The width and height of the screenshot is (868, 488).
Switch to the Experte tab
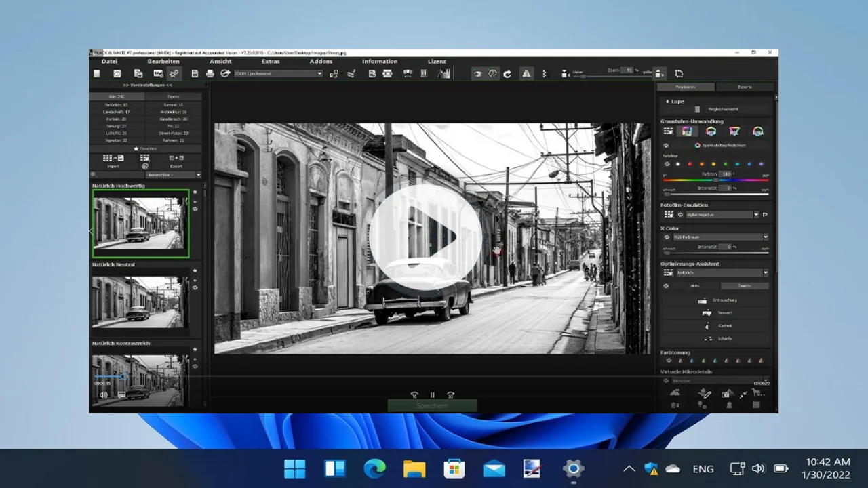745,87
